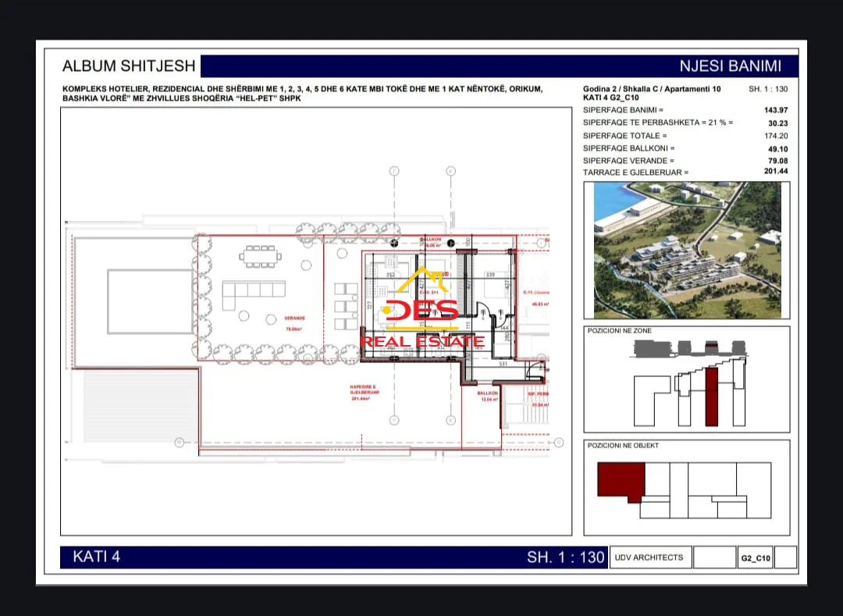
Task: Click the sun lounger symbols beside the apartment wall
Action: pyautogui.click(x=347, y=306)
